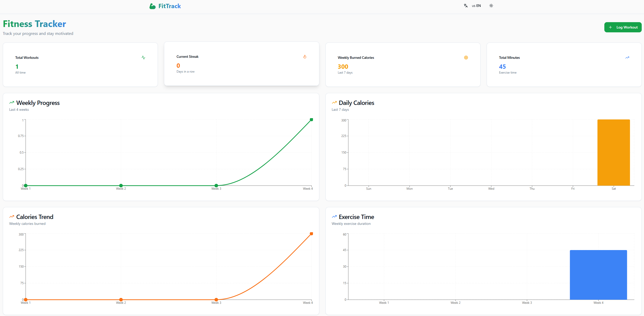The image size is (644, 316).
Task: Open the US EN language selector
Action: click(x=476, y=6)
